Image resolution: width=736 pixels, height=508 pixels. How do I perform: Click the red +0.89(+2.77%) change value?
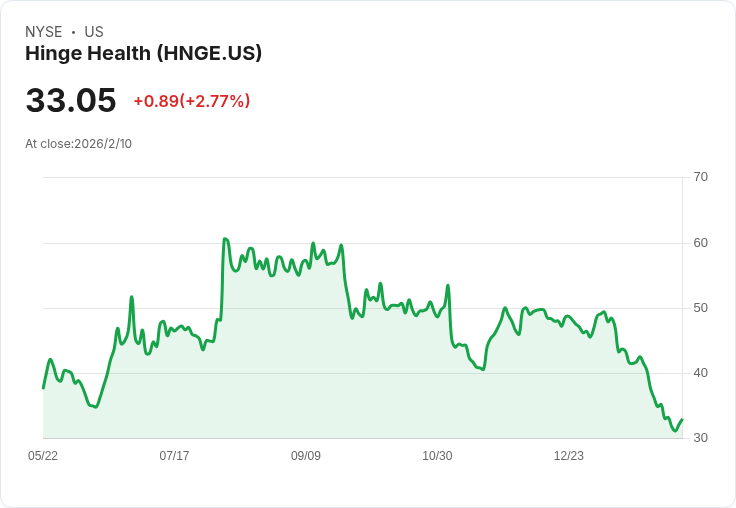pos(191,101)
